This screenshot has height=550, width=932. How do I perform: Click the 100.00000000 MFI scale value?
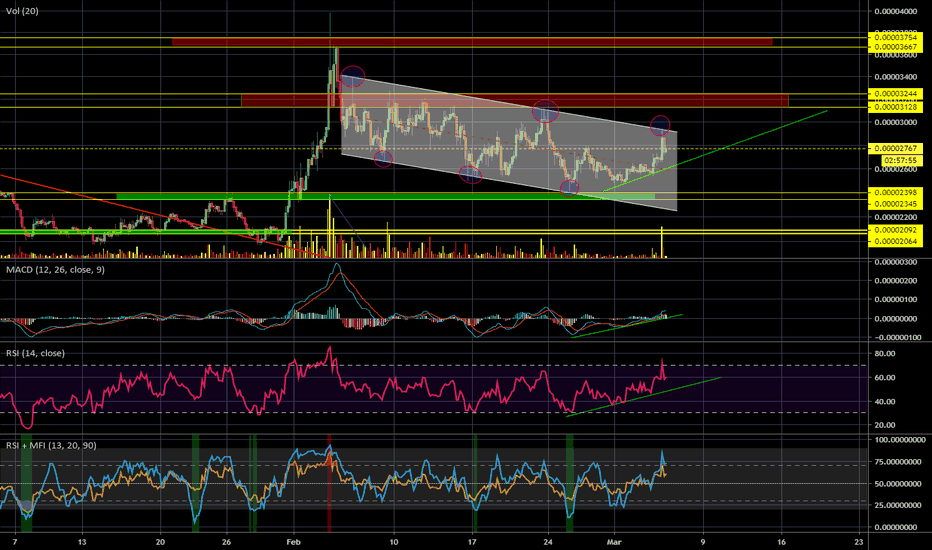[900, 440]
